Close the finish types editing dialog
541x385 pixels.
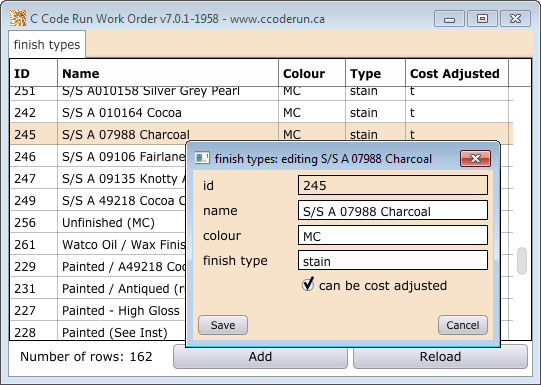tap(475, 158)
